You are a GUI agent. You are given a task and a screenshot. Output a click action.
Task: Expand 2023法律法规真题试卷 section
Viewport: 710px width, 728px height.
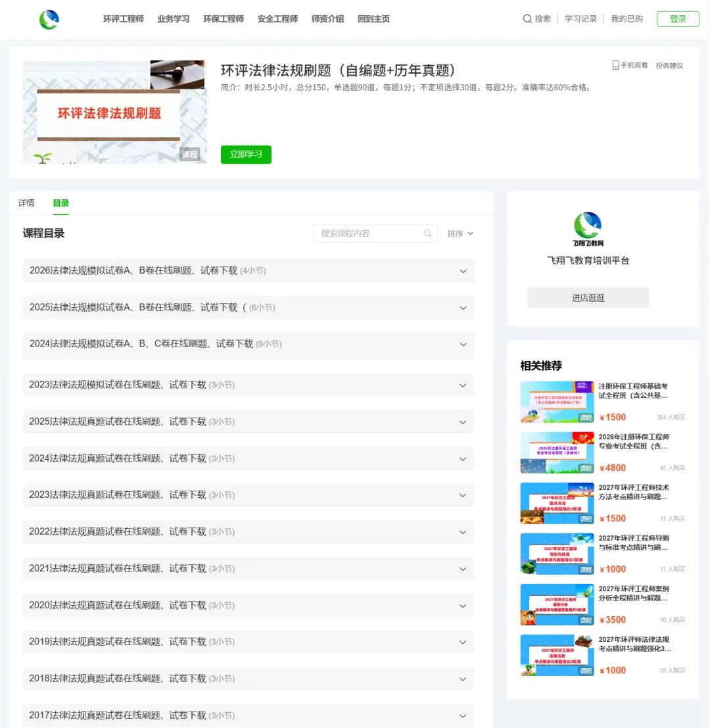(248, 495)
